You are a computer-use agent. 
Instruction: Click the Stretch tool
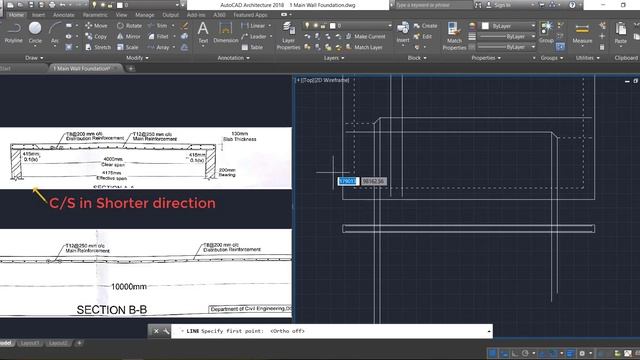coord(98,47)
